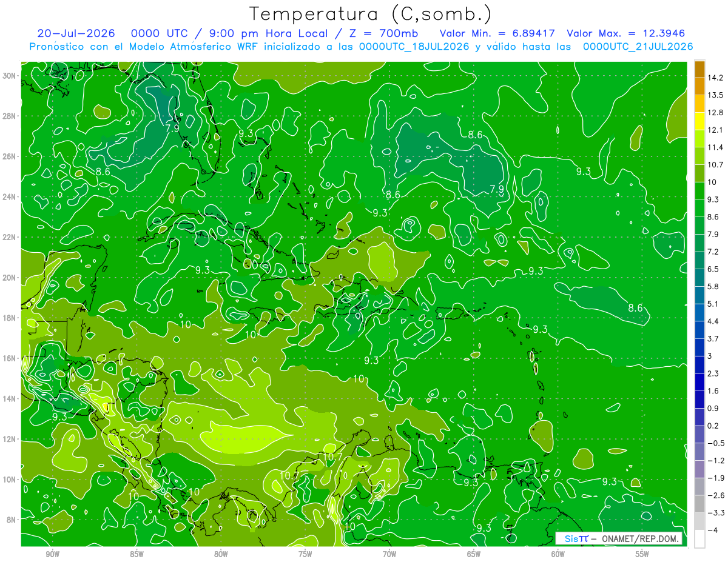Click the -1.9 label on the color scale
Viewport: 728px width, 562px height.
[715, 478]
